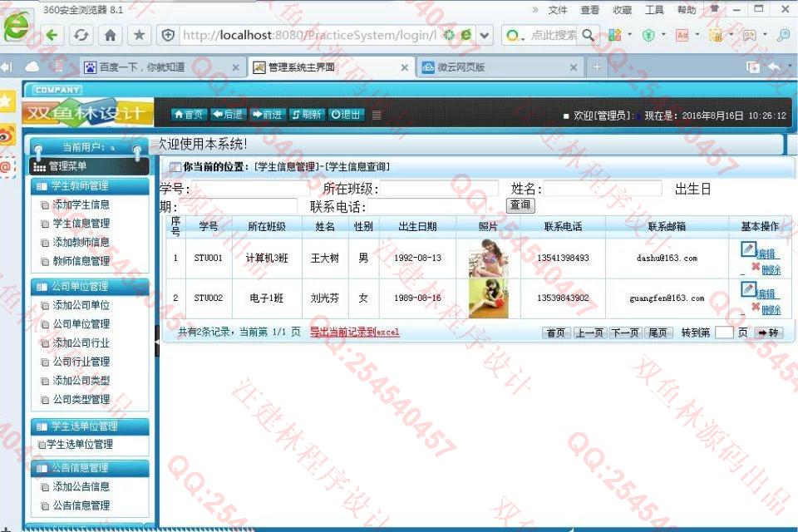The width and height of the screenshot is (798, 532).
Task: Open the 收藏 menu
Action: pyautogui.click(x=622, y=10)
